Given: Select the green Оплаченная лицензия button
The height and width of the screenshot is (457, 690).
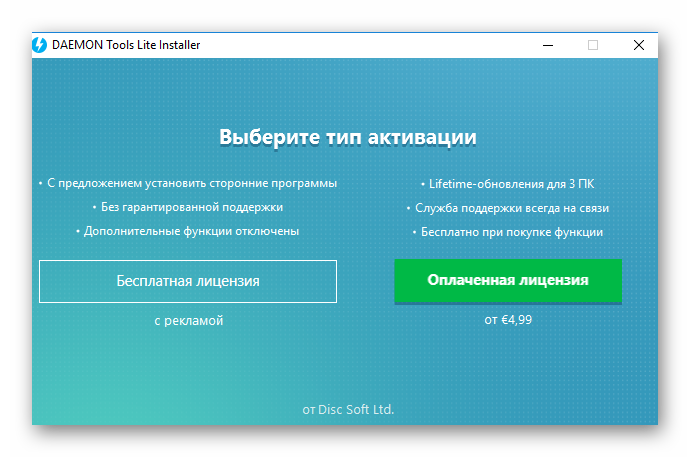Looking at the screenshot, I should pyautogui.click(x=508, y=281).
